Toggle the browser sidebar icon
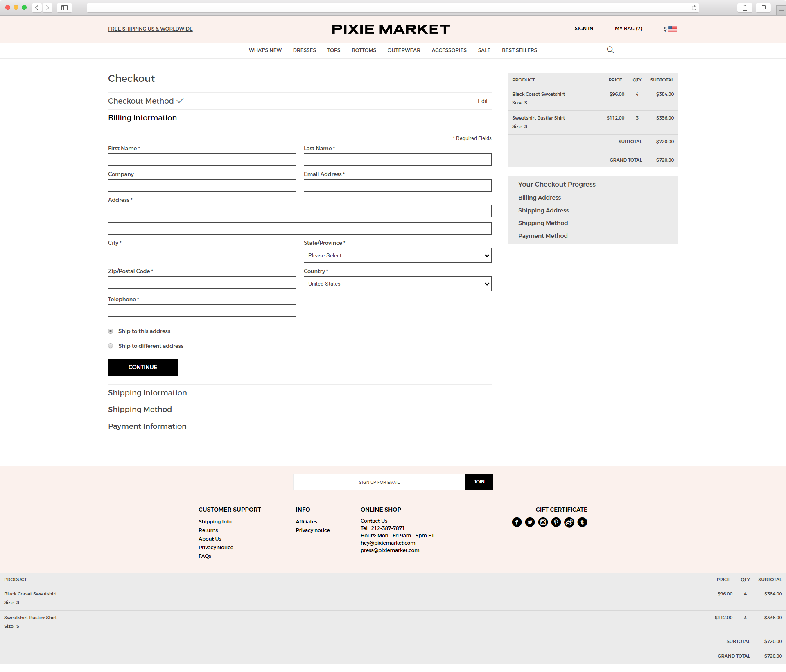786x672 pixels. [64, 8]
